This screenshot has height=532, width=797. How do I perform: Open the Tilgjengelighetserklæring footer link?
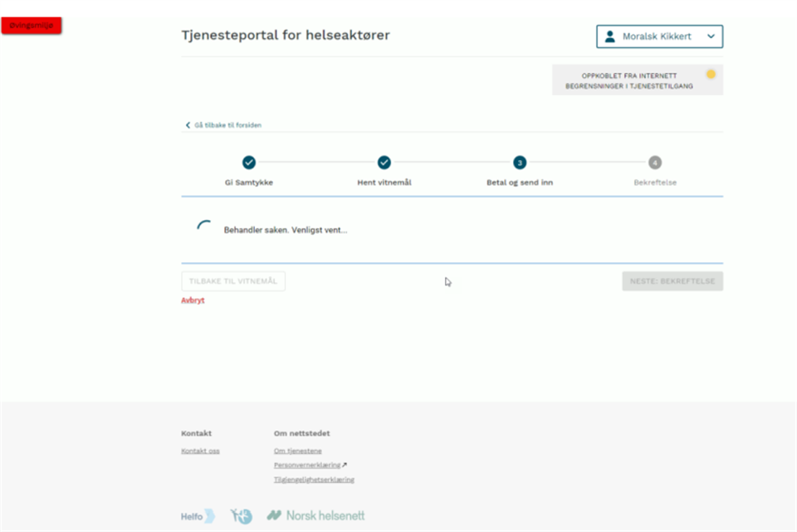coord(314,480)
